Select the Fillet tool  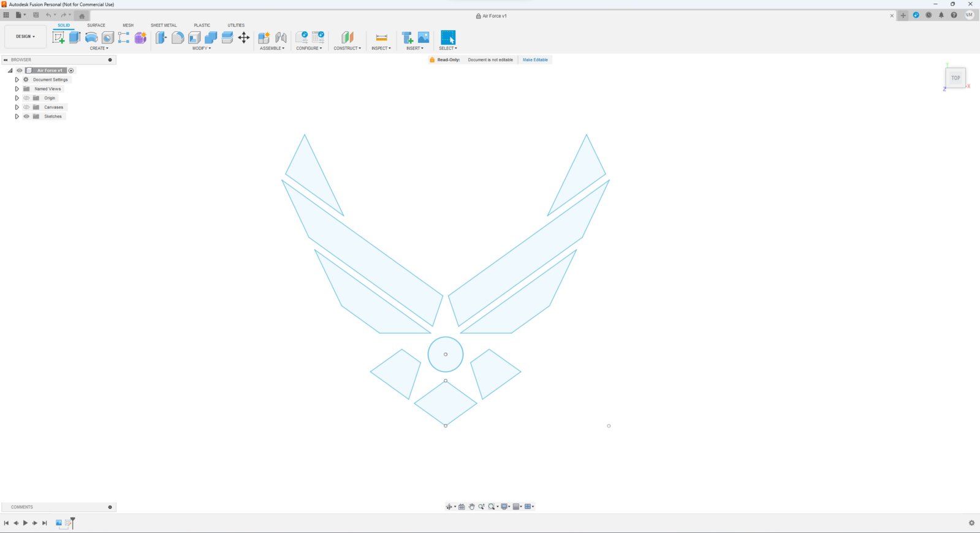pyautogui.click(x=178, y=37)
